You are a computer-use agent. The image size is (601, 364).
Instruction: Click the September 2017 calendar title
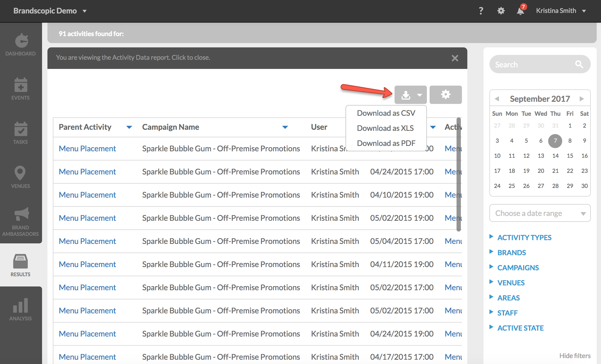(x=540, y=99)
